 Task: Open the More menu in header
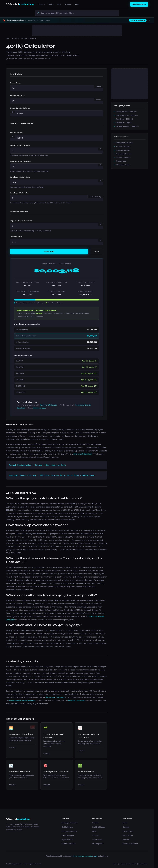(77, 4)
